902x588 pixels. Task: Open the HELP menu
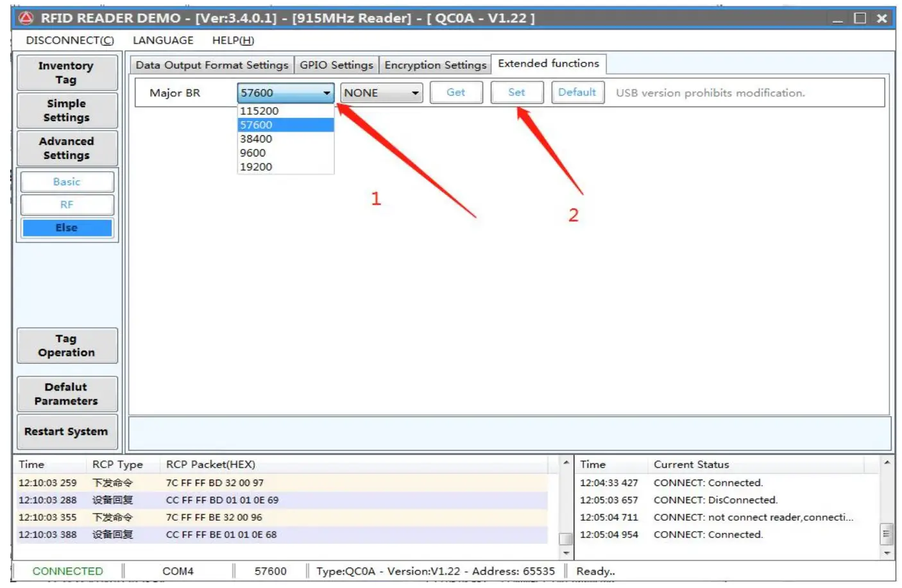pyautogui.click(x=233, y=40)
